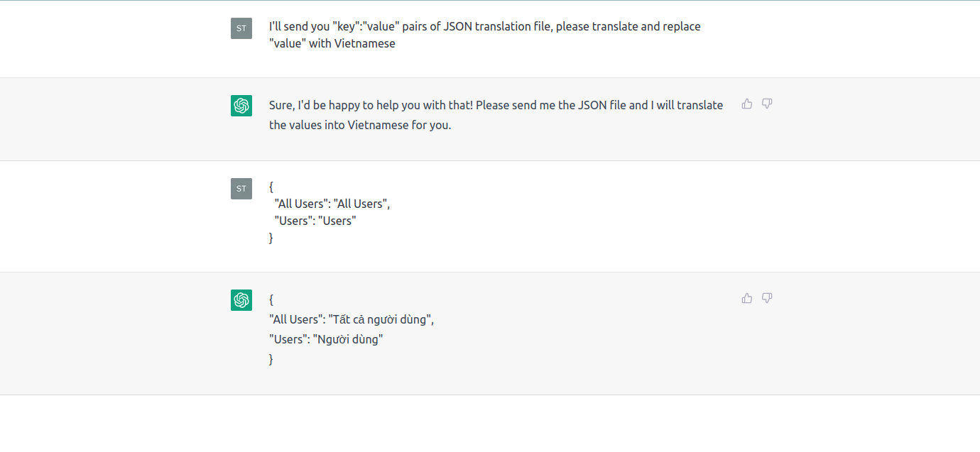Like the translated Vietnamese JSON response

[x=747, y=298]
